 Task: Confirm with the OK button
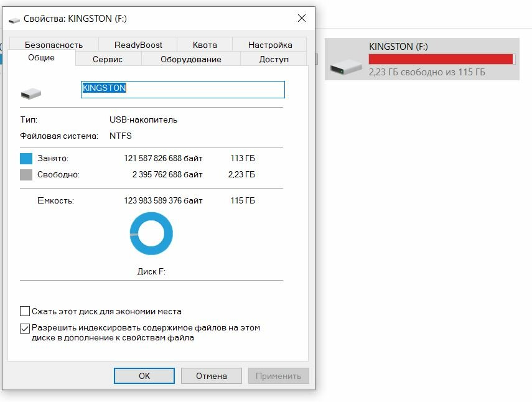144,376
